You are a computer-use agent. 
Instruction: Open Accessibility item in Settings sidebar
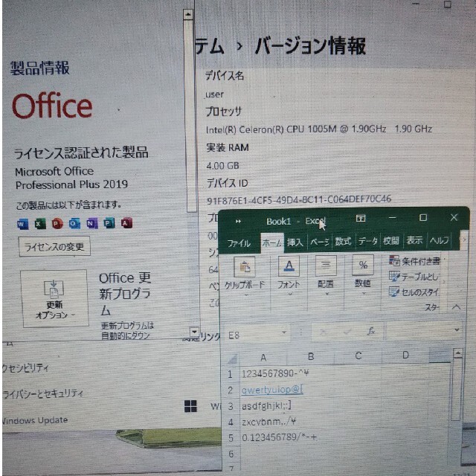pos(25,368)
